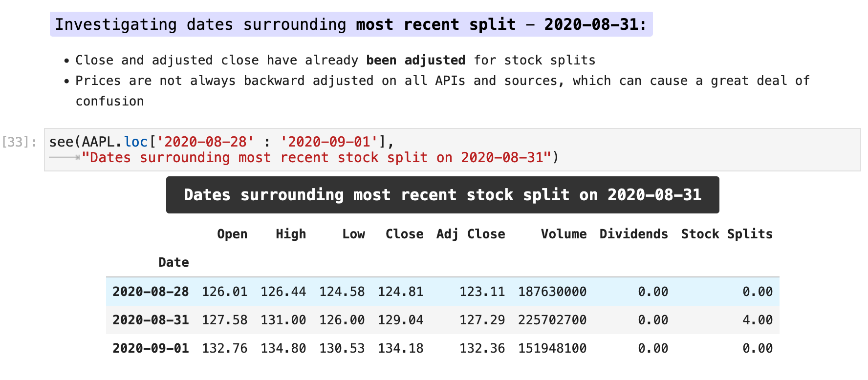Select row label 2020-09-01

tap(151, 348)
